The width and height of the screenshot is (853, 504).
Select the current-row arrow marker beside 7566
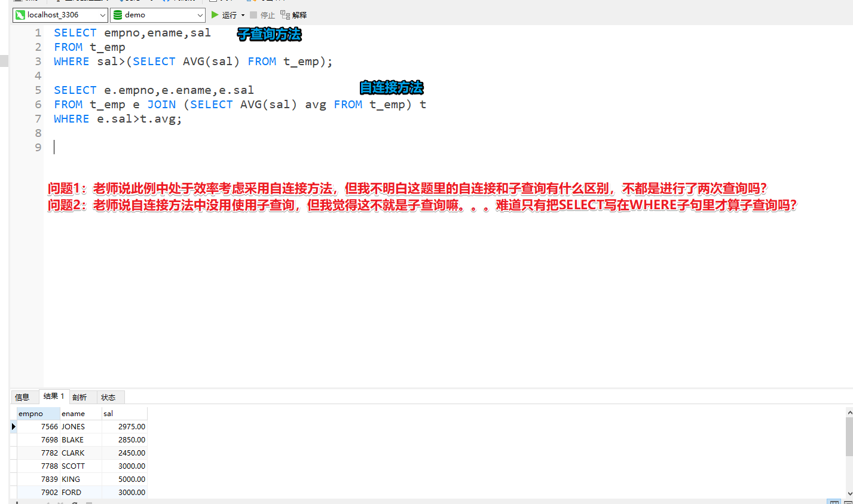(13, 426)
